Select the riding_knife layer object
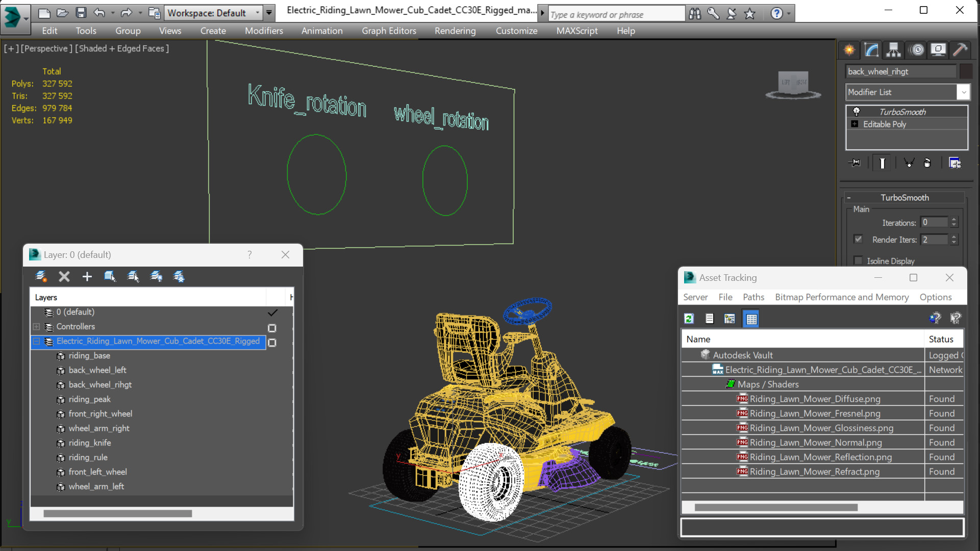The height and width of the screenshot is (551, 980). tap(90, 443)
